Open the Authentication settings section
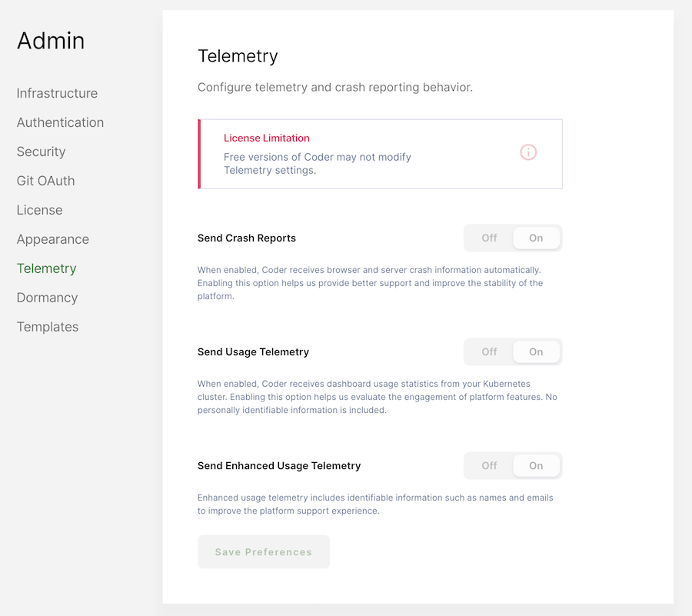692x616 pixels. (x=60, y=122)
